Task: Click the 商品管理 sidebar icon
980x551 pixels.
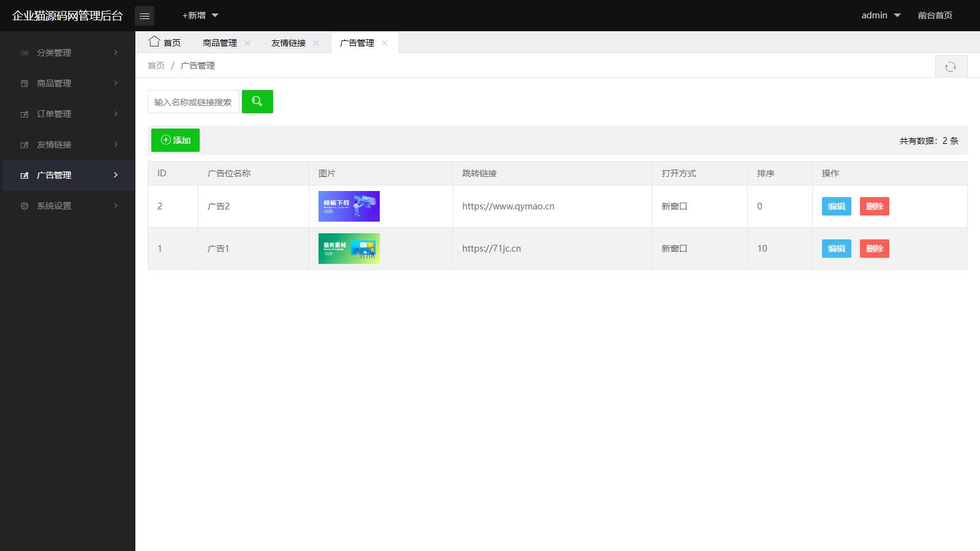Action: 23,83
